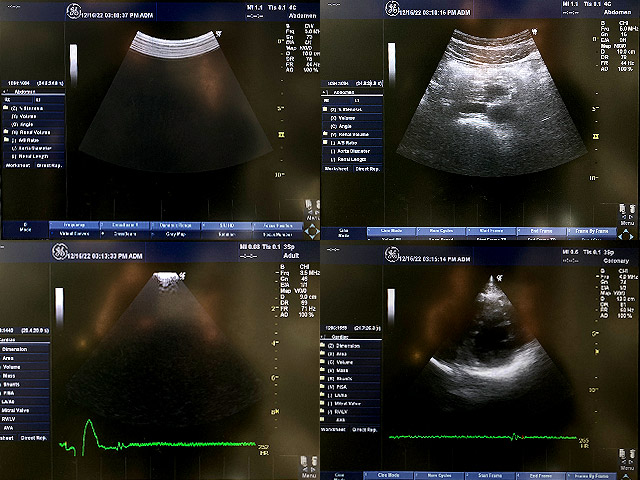Click Virtual Convex softkey in top-left screen
The width and height of the screenshot is (640, 480).
[x=74, y=234]
